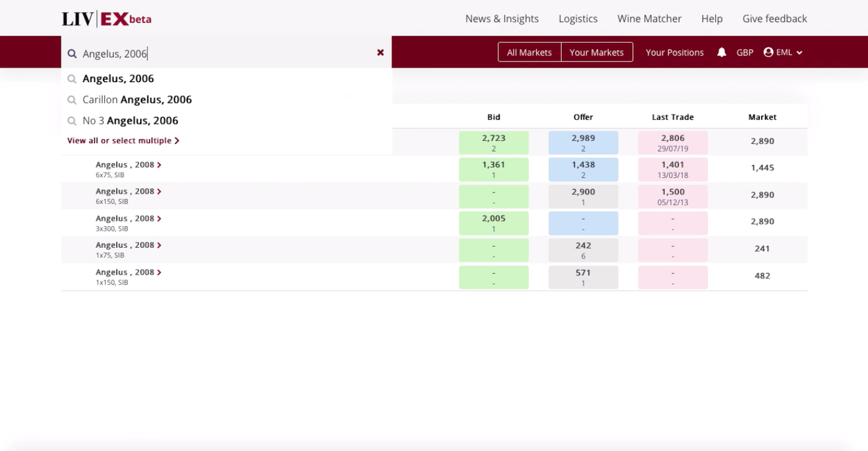Click View all or select multiple link
Image resolution: width=868 pixels, height=451 pixels.
(x=123, y=140)
